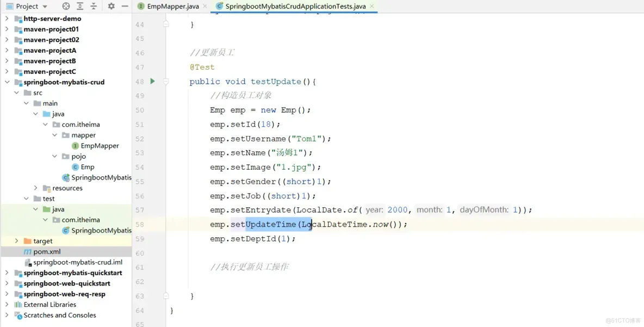Collapse springboot-mybatis-crud module
644x327 pixels.
point(7,82)
